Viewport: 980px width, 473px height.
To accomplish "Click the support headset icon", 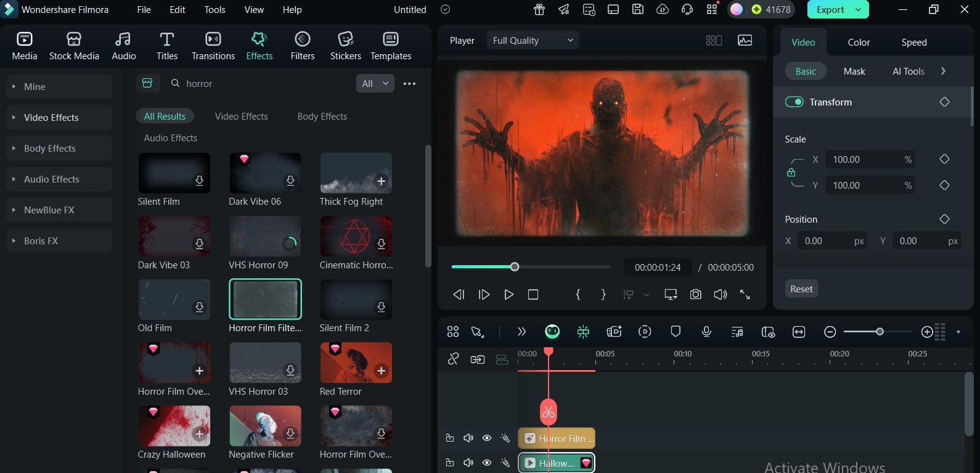I will click(687, 9).
